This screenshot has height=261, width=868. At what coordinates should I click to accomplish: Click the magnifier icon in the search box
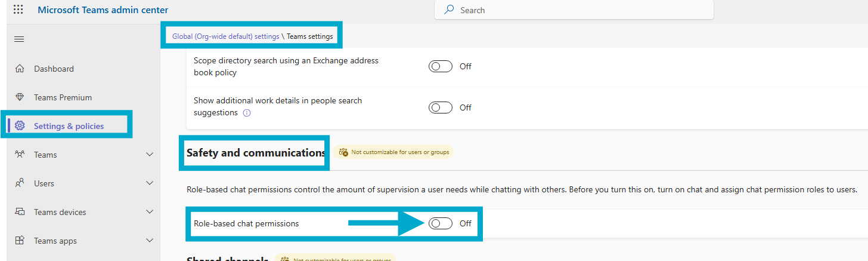coord(449,10)
